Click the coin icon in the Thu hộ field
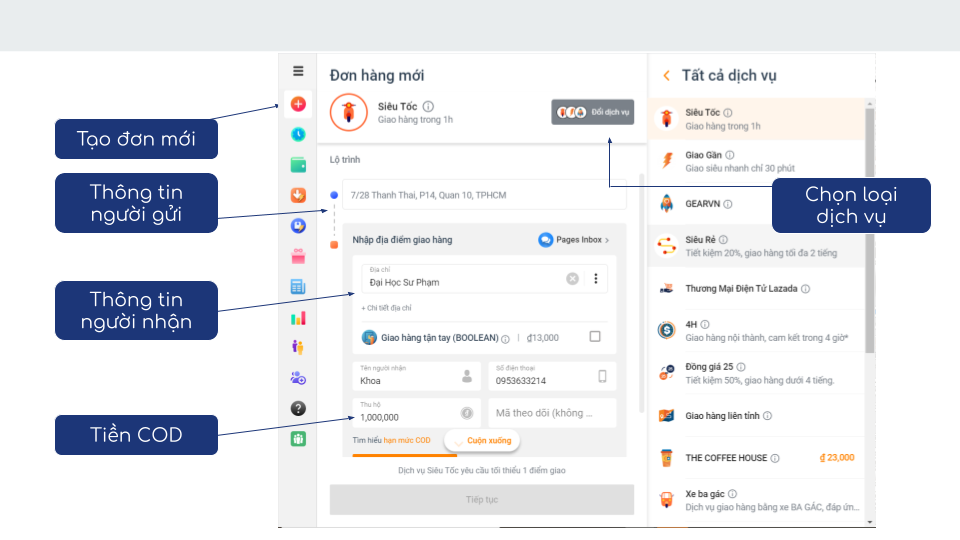Viewport: 960px width, 540px height. [467, 413]
